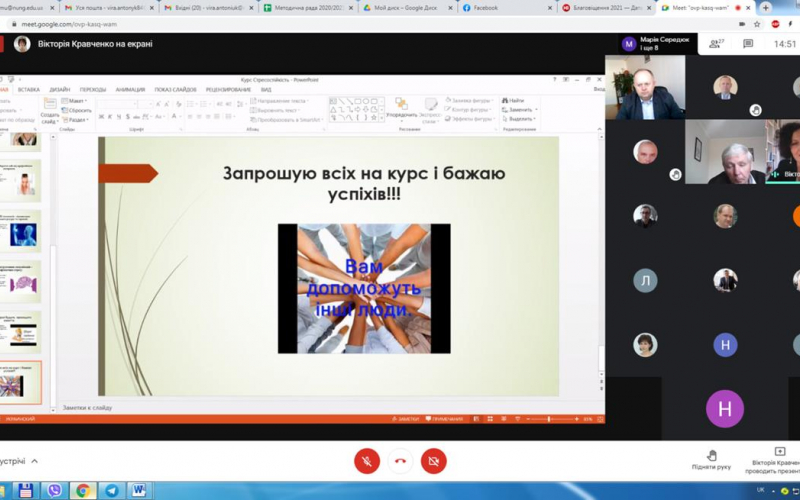800x500 pixels.
Task: Toggle underline formatting in the ribbon
Action: tap(119, 117)
